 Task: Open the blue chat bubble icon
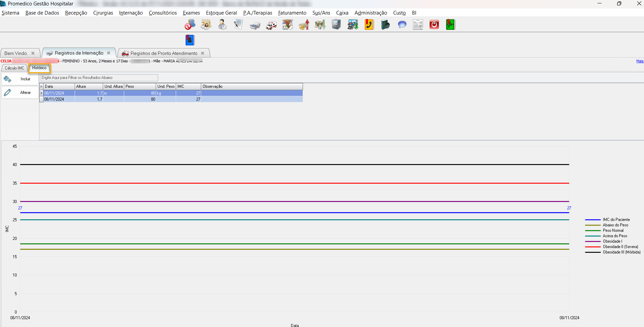coord(402,25)
